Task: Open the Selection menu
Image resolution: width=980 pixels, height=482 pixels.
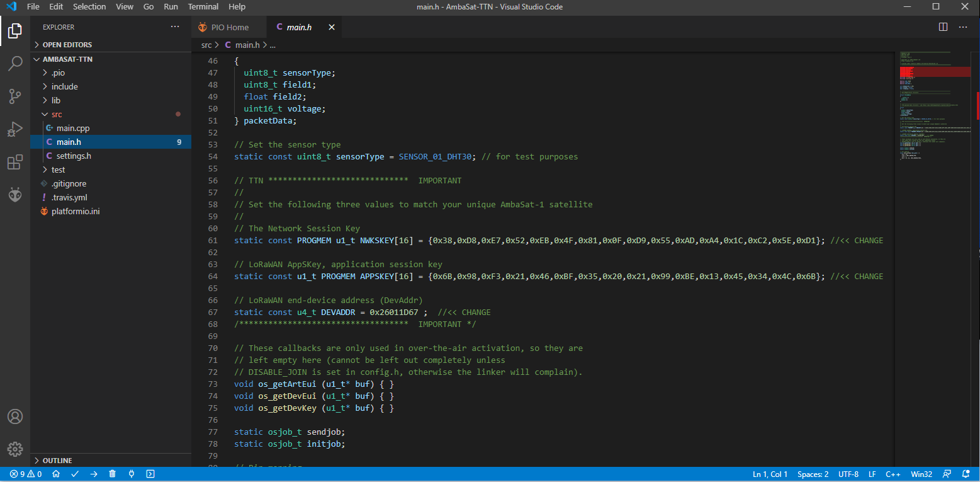Action: click(x=89, y=7)
